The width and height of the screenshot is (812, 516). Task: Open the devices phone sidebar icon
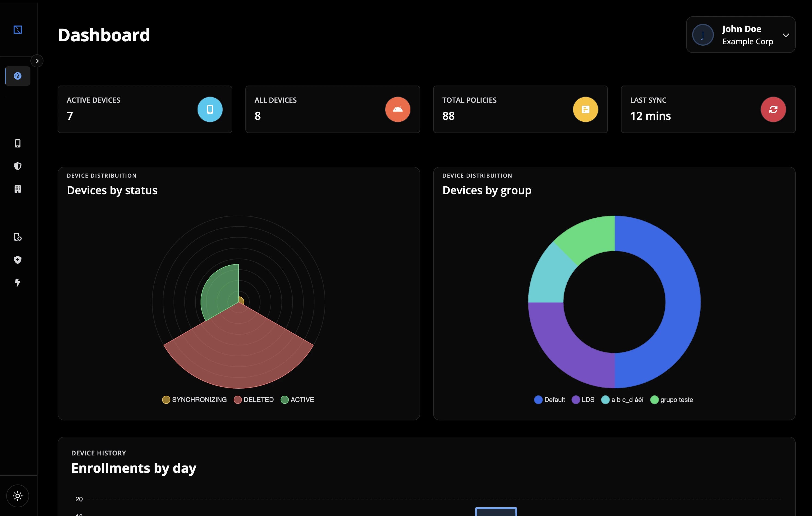(x=18, y=144)
